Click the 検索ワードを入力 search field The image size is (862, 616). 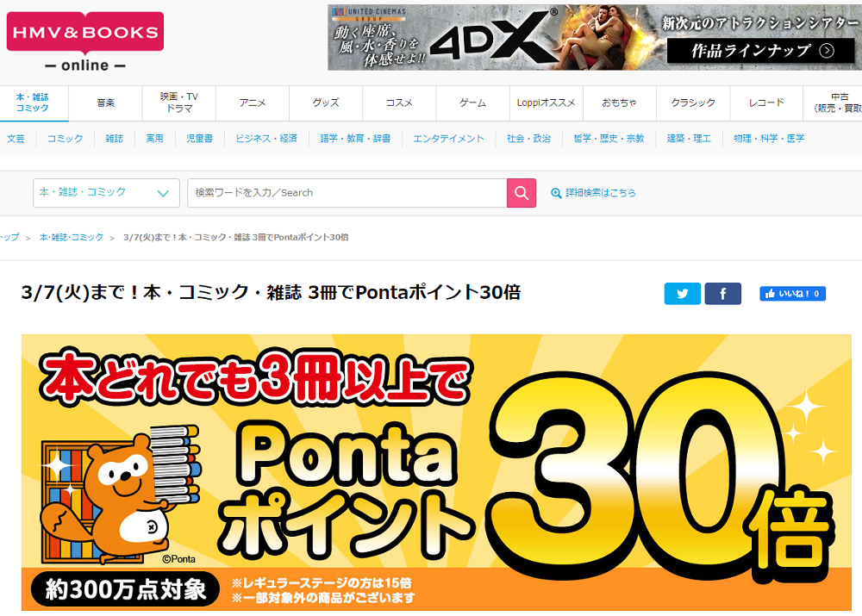pos(347,193)
